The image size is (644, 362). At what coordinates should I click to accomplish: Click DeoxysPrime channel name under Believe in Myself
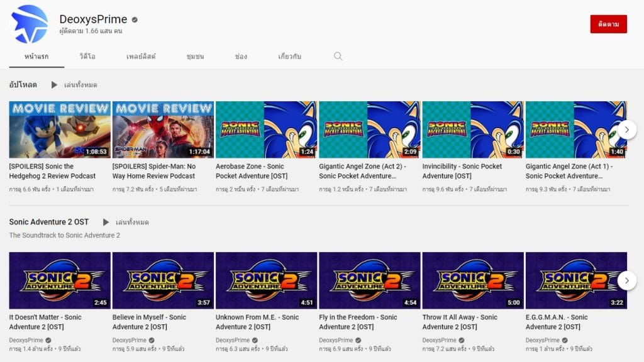click(x=130, y=340)
